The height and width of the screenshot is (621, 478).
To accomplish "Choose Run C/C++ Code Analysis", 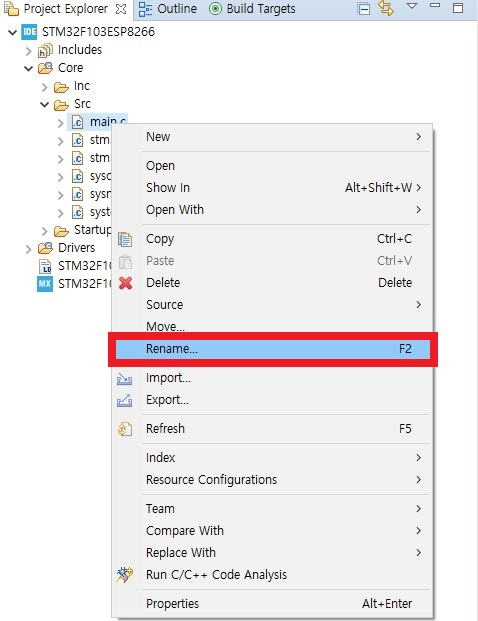I will click(x=272, y=575).
